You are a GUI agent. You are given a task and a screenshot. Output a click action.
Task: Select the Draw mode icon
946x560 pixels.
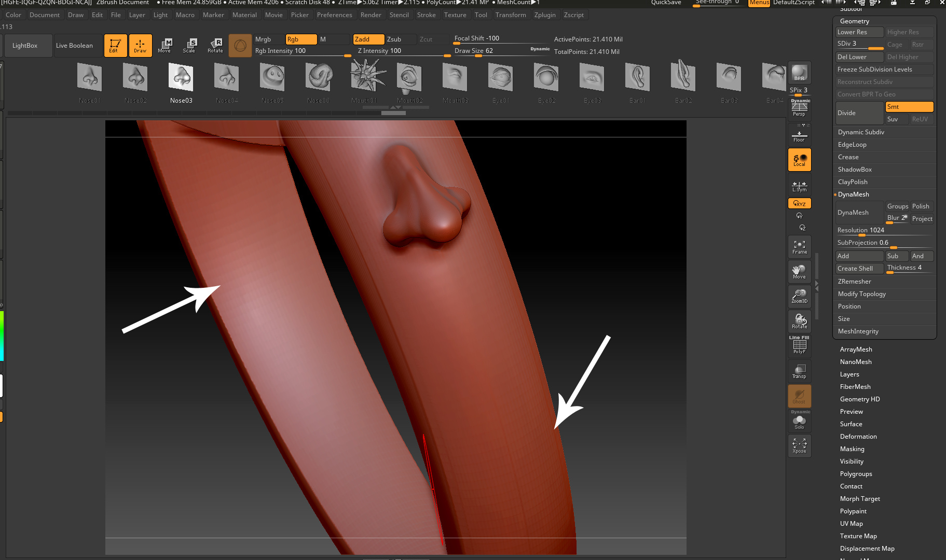(x=140, y=46)
